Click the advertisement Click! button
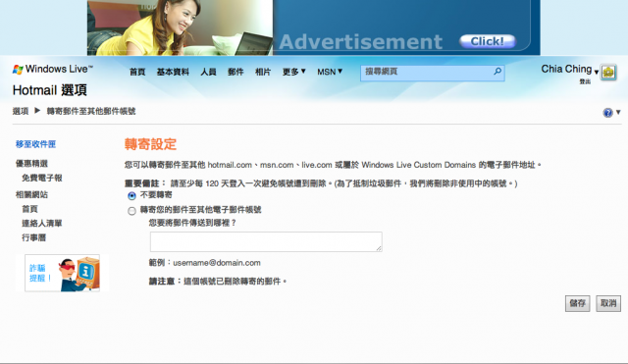 coord(487,41)
